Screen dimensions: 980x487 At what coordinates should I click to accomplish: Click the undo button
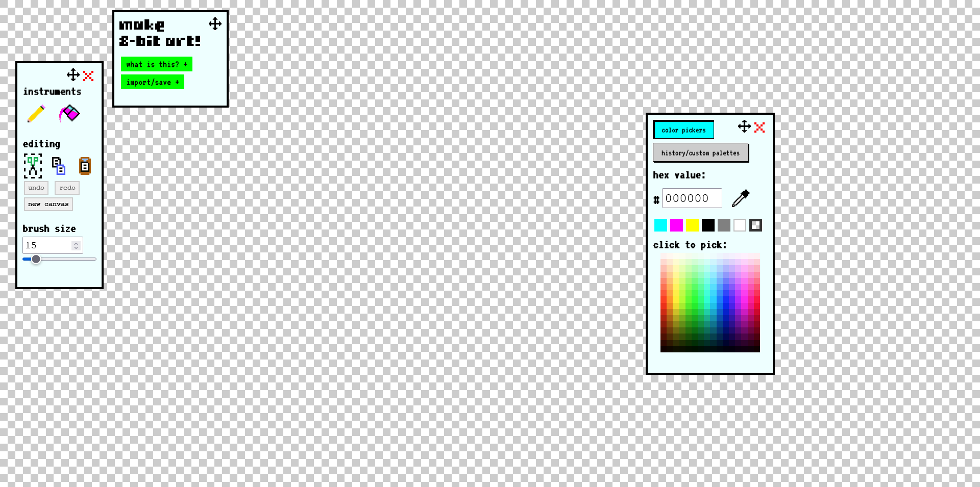coord(36,188)
